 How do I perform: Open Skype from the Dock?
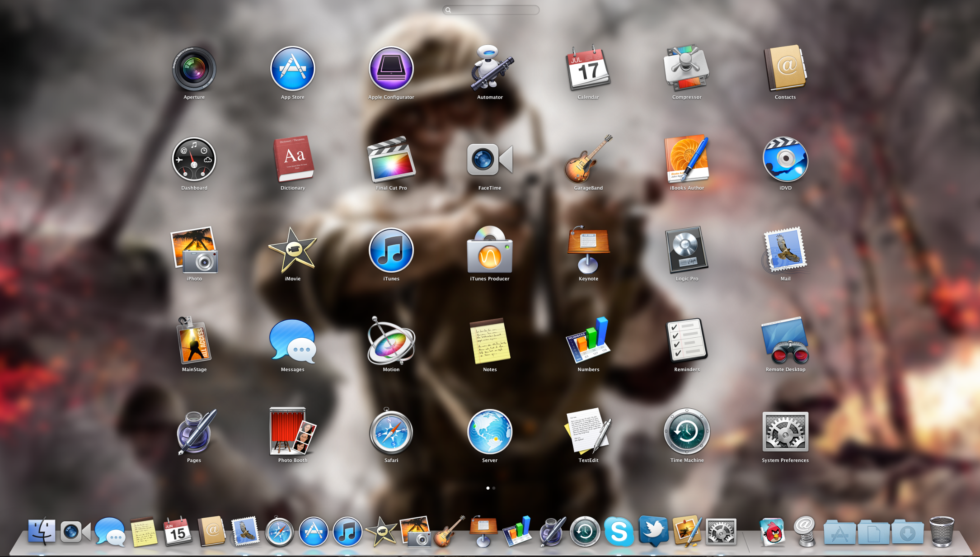pyautogui.click(x=619, y=532)
